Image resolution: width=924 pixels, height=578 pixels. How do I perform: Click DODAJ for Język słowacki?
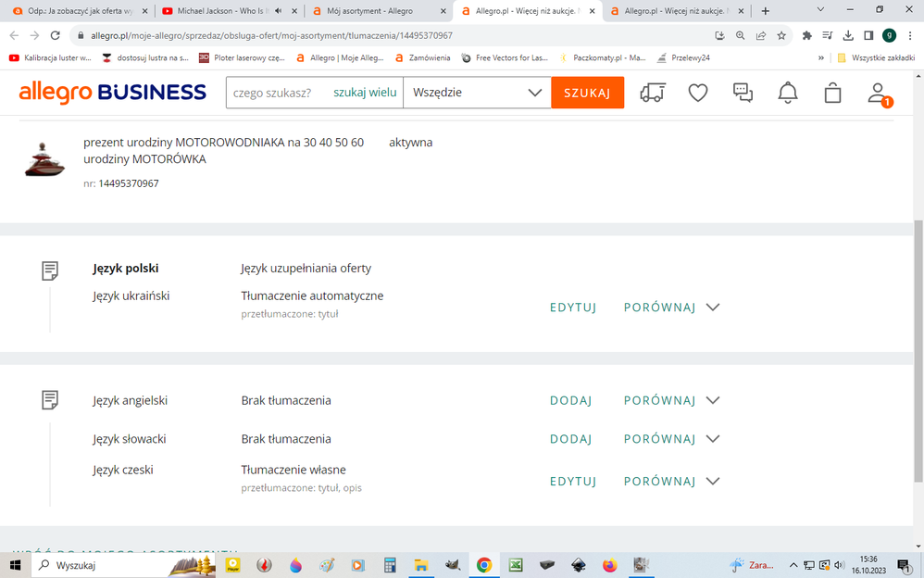570,439
